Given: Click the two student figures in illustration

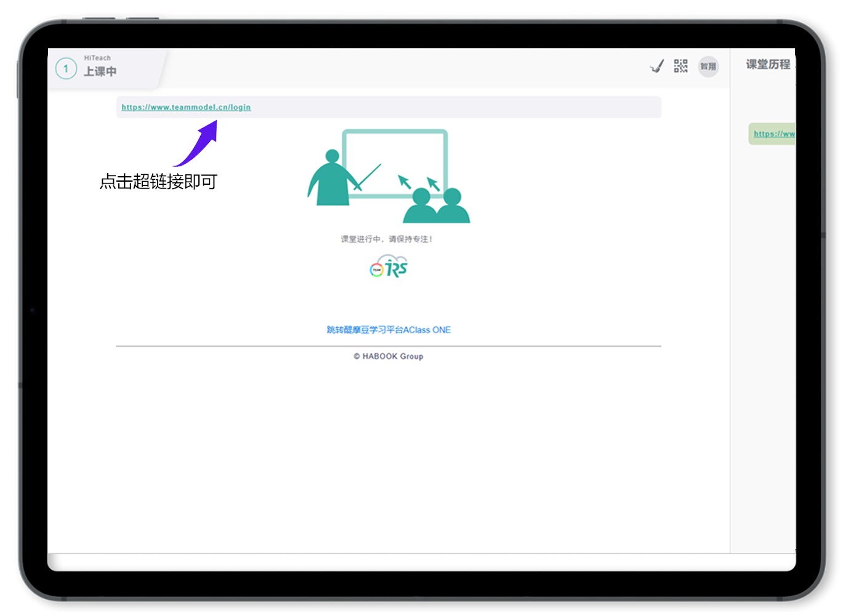Looking at the screenshot, I should (x=437, y=206).
